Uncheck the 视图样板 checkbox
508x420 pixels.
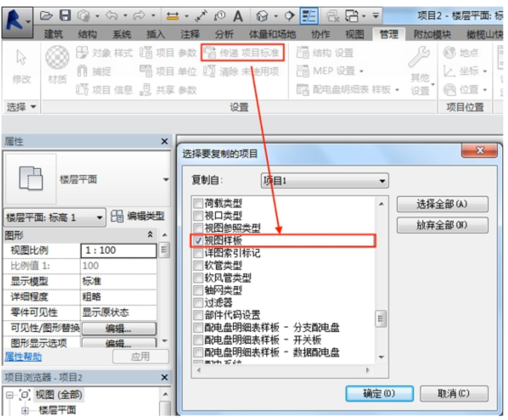point(198,241)
